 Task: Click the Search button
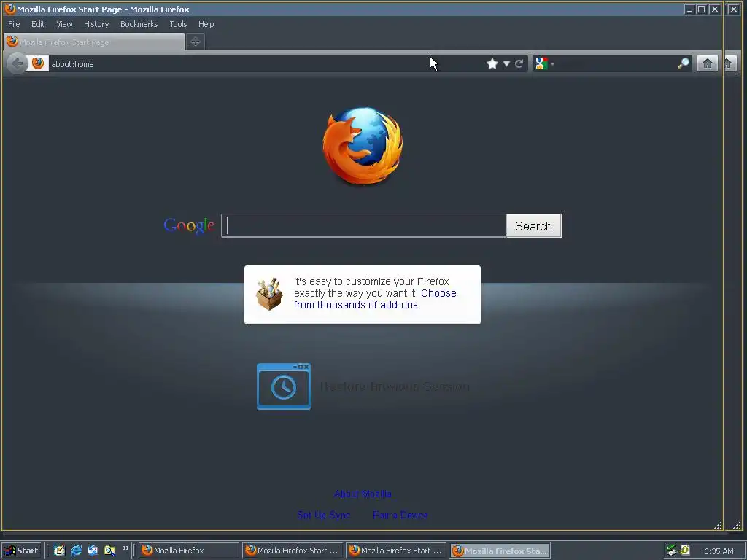click(x=533, y=226)
